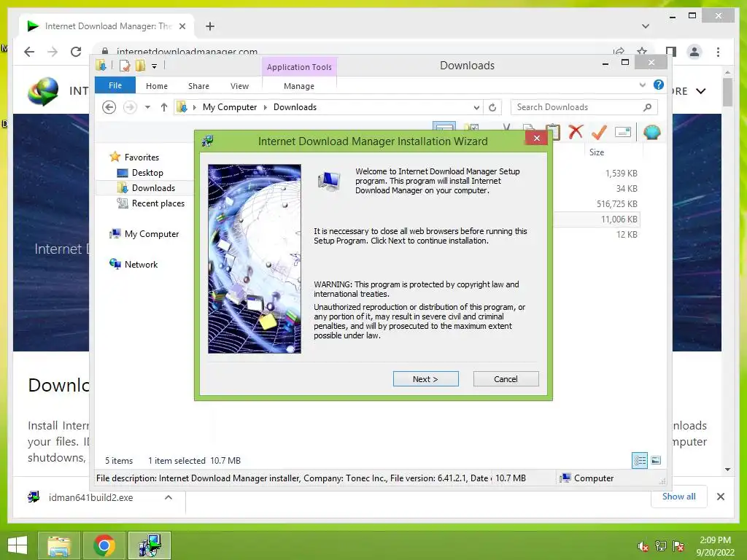The image size is (747, 560).
Task: Switch Explorer to large icons view
Action: 656,460
